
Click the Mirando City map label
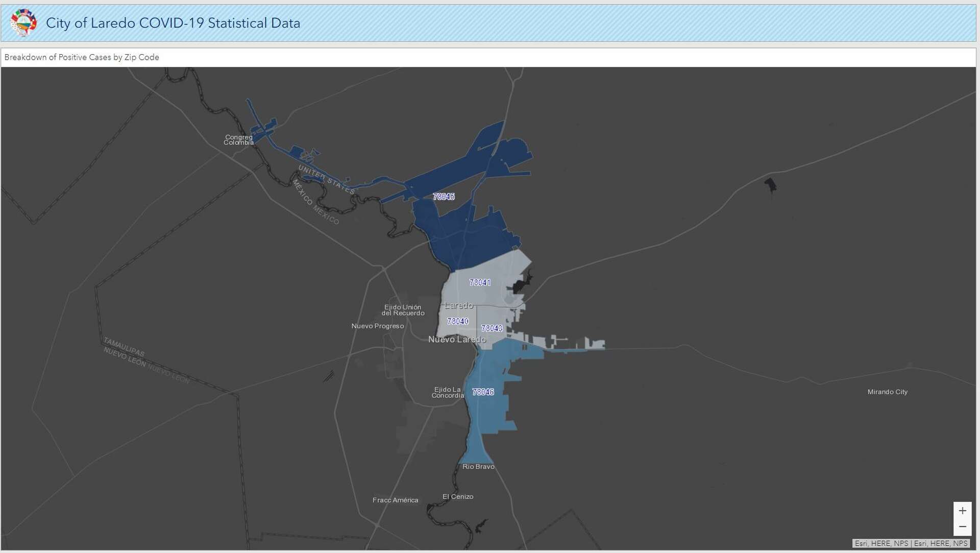[x=887, y=392]
